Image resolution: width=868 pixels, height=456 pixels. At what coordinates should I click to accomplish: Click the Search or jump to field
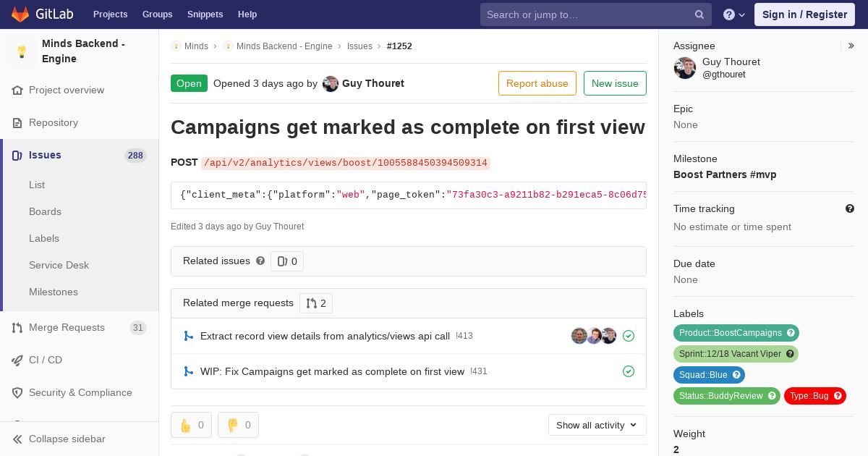point(587,14)
